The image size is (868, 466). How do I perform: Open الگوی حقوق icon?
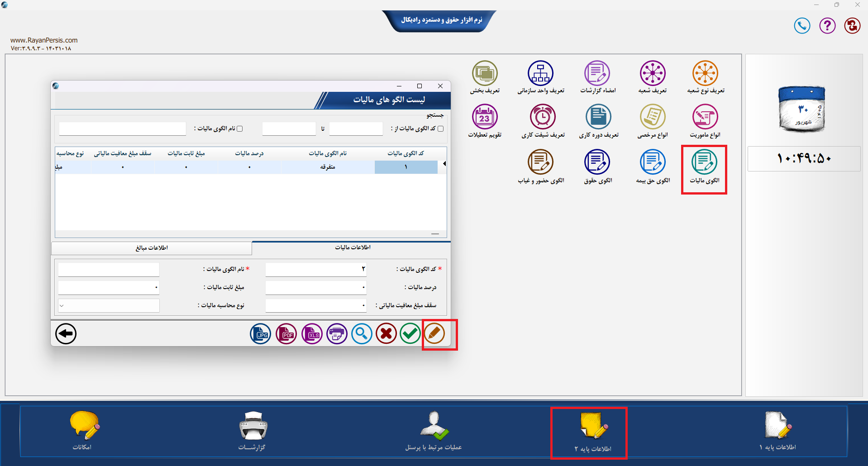(x=597, y=162)
